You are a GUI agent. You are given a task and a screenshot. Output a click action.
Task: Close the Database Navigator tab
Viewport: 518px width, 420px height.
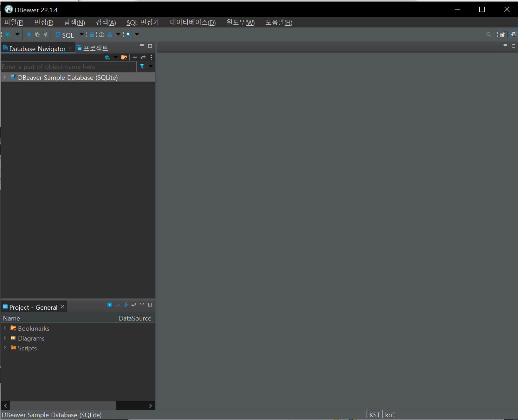point(71,48)
